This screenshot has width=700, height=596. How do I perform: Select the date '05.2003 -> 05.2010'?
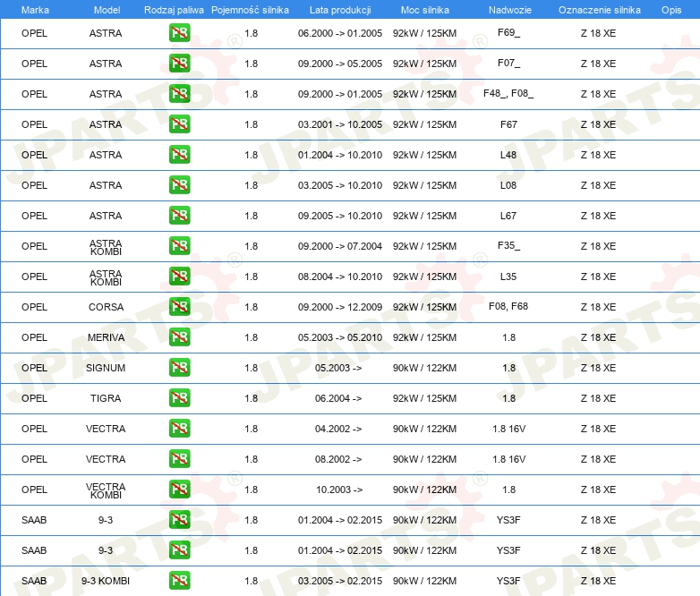click(340, 337)
